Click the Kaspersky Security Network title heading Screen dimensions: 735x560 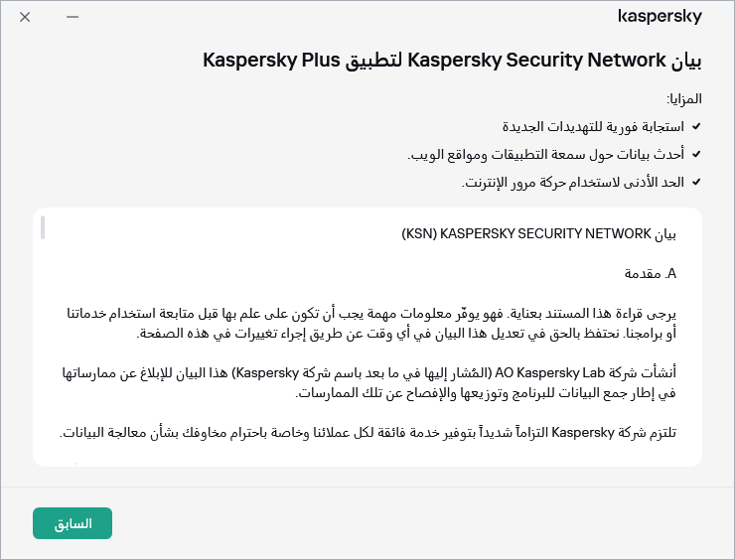452,61
